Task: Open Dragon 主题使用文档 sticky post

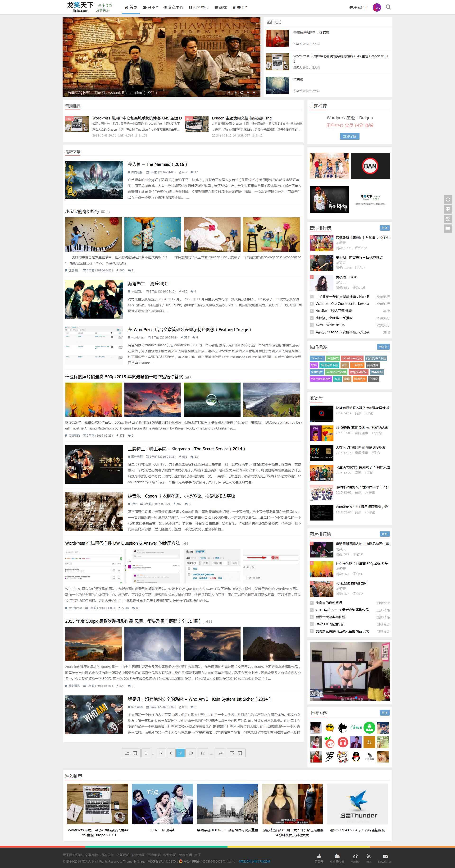Action: pyautogui.click(x=241, y=118)
